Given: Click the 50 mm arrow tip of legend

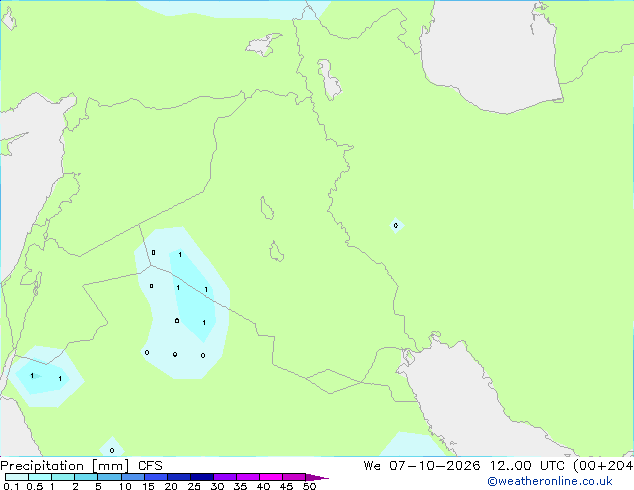Looking at the screenshot, I should (317, 477).
